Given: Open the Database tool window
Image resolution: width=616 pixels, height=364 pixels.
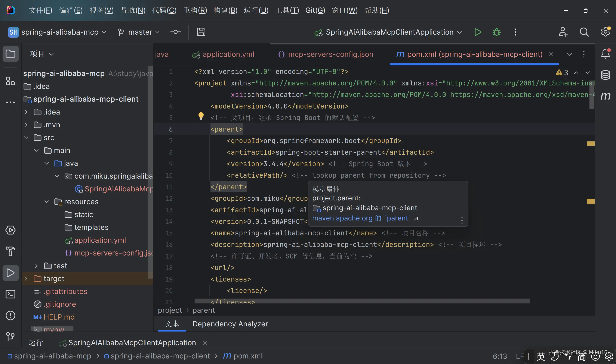Looking at the screenshot, I should click(x=605, y=75).
